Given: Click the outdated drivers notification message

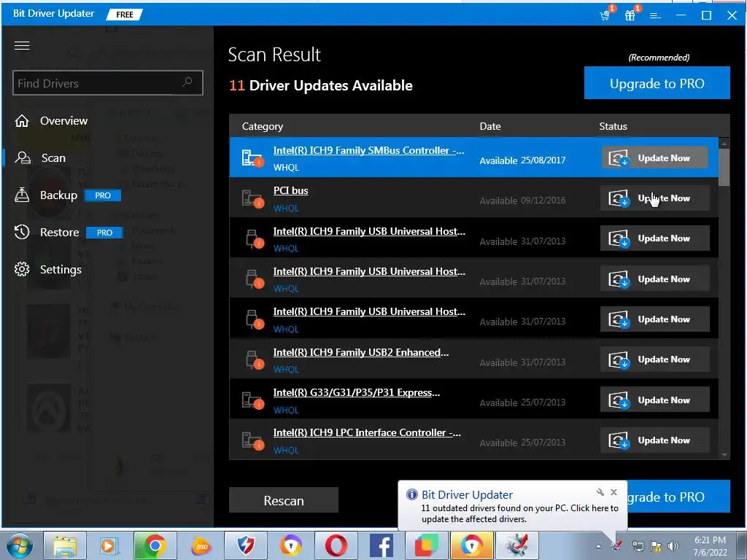Looking at the screenshot, I should 519,513.
